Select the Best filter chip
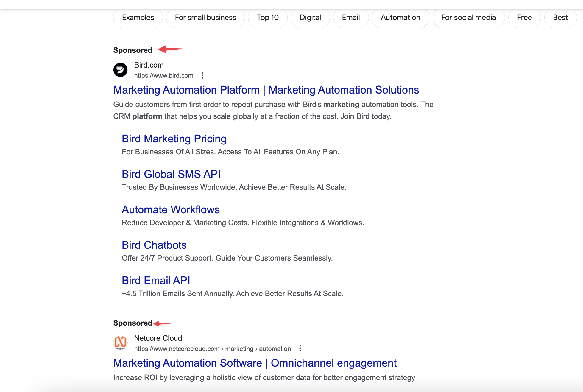583x392 pixels. tap(560, 18)
